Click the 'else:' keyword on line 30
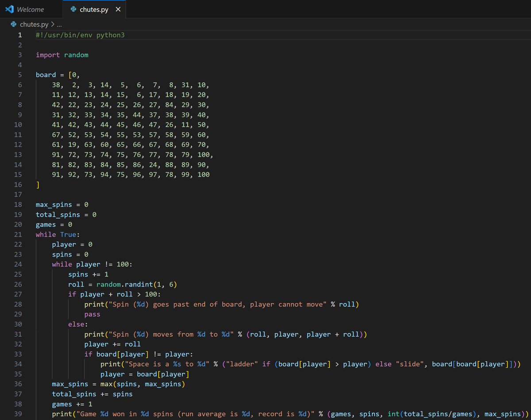 tap(78, 325)
